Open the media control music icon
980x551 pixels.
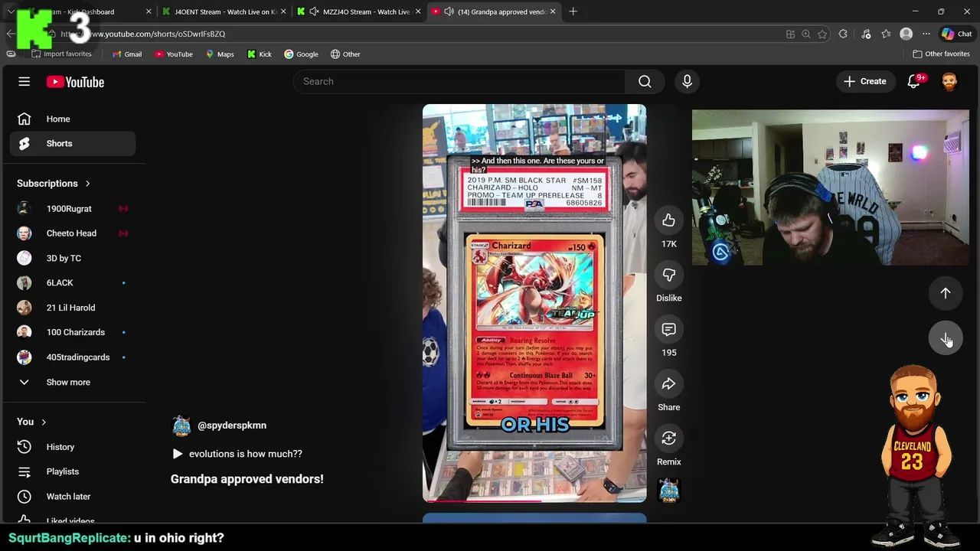tap(866, 34)
